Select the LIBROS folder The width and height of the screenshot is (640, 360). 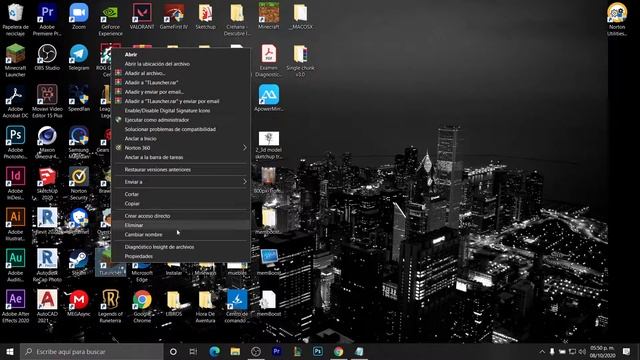[174, 303]
